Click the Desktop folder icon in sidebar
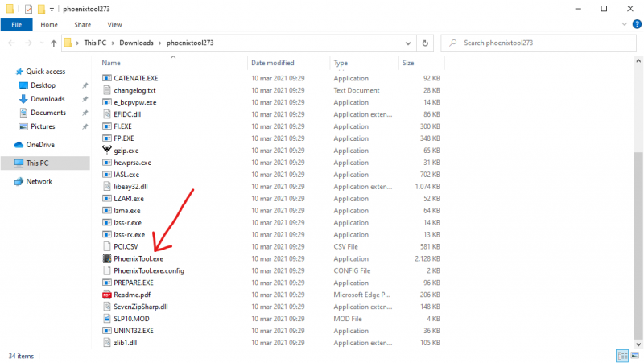 [x=23, y=85]
